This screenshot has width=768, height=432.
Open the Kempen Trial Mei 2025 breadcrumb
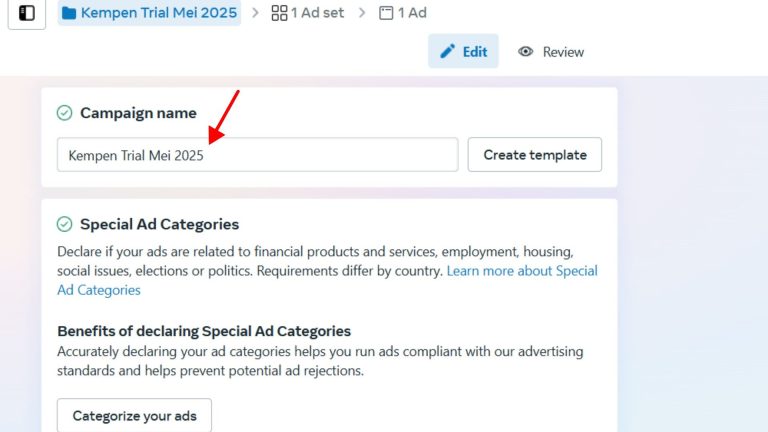[158, 13]
